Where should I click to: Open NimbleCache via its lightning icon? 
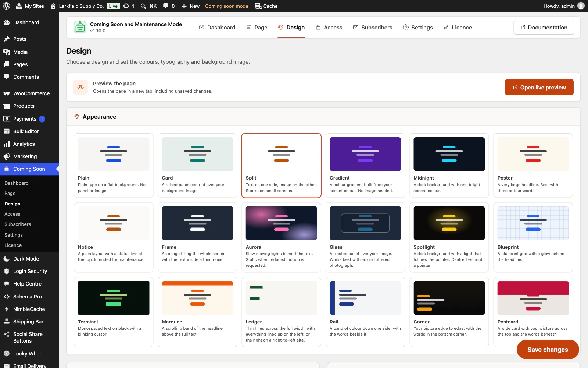(x=7, y=309)
